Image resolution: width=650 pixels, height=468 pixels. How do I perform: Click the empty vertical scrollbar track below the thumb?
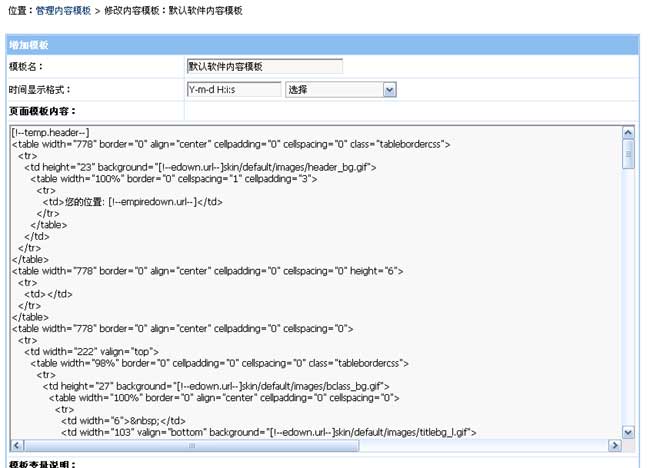(628, 300)
